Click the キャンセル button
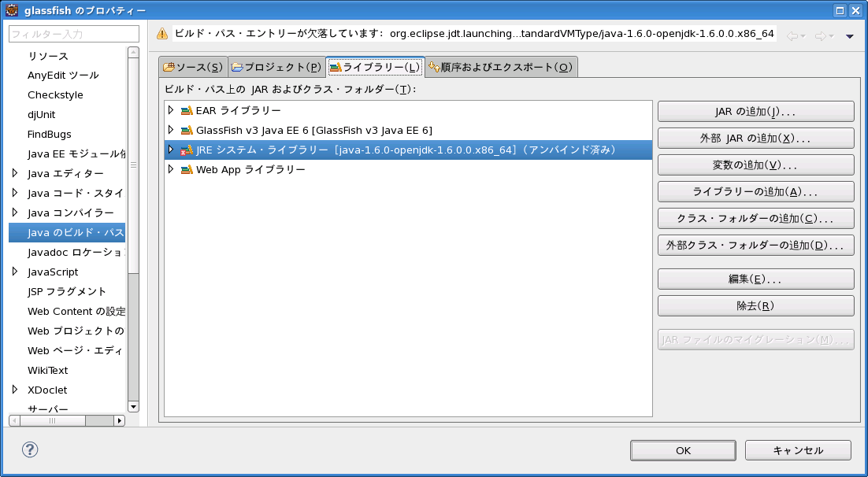 coord(798,450)
